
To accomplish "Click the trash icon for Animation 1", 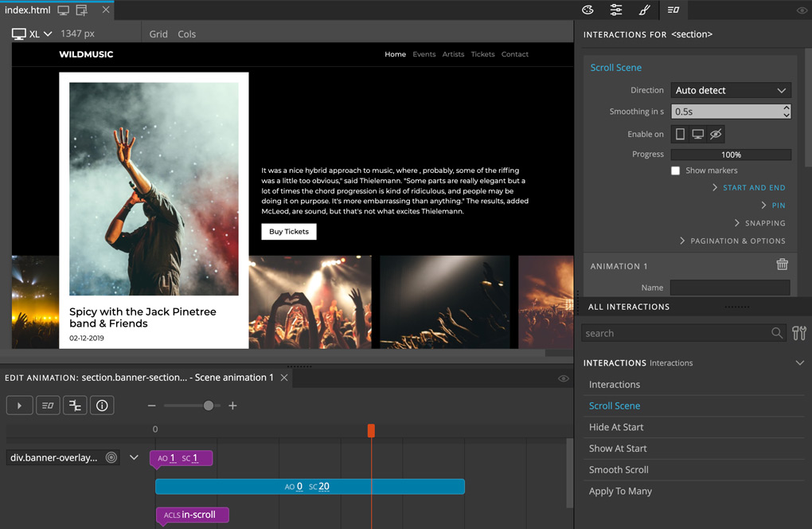I will pos(782,264).
